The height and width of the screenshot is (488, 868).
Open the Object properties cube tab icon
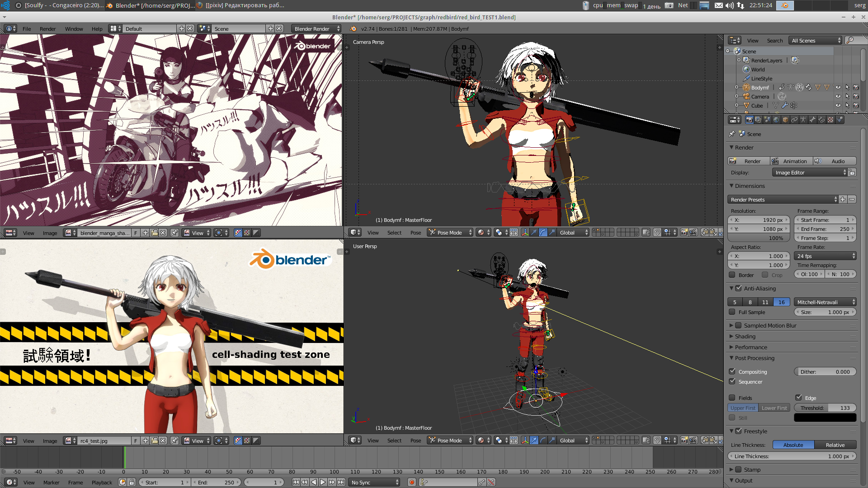pos(785,120)
